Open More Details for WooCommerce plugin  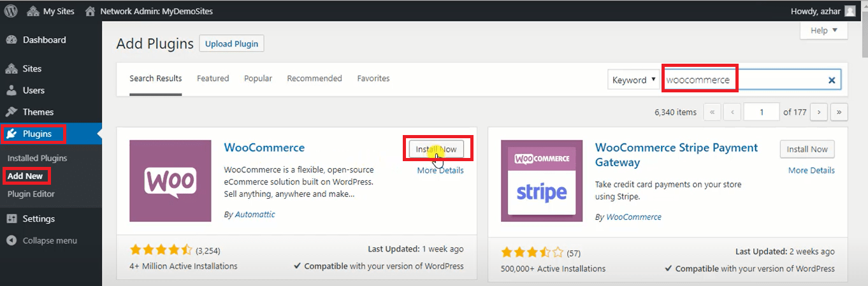pos(440,170)
